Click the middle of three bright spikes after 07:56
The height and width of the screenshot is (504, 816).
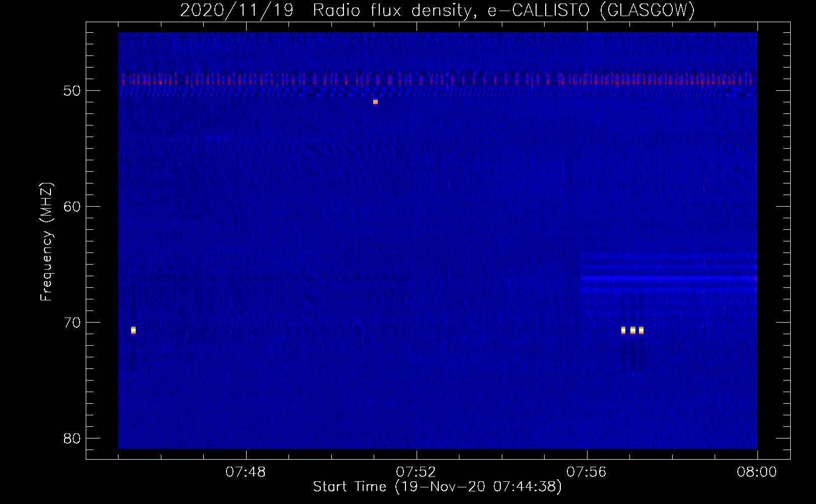point(633,330)
